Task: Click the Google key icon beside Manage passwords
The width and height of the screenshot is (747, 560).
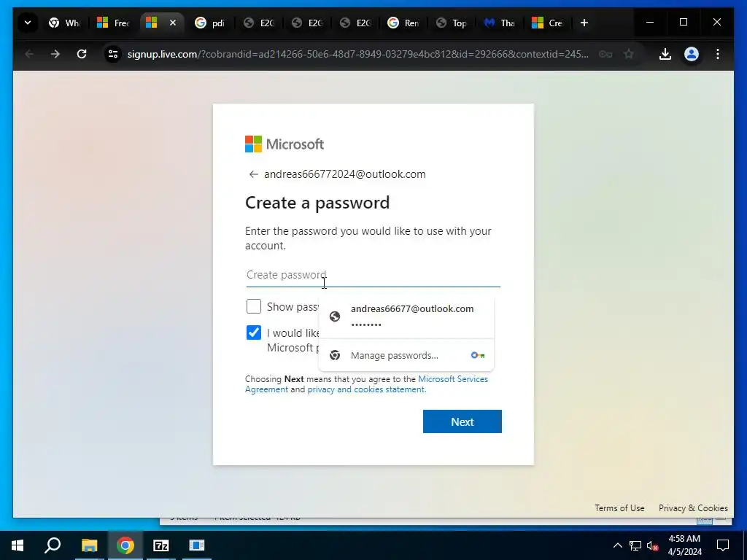Action: (x=477, y=355)
